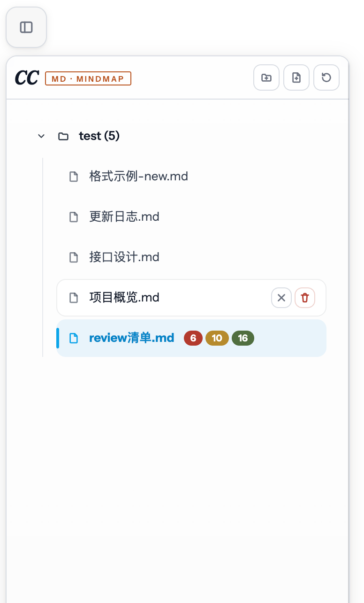The width and height of the screenshot is (364, 603).
Task: Click the green badge showing 16
Action: 243,338
